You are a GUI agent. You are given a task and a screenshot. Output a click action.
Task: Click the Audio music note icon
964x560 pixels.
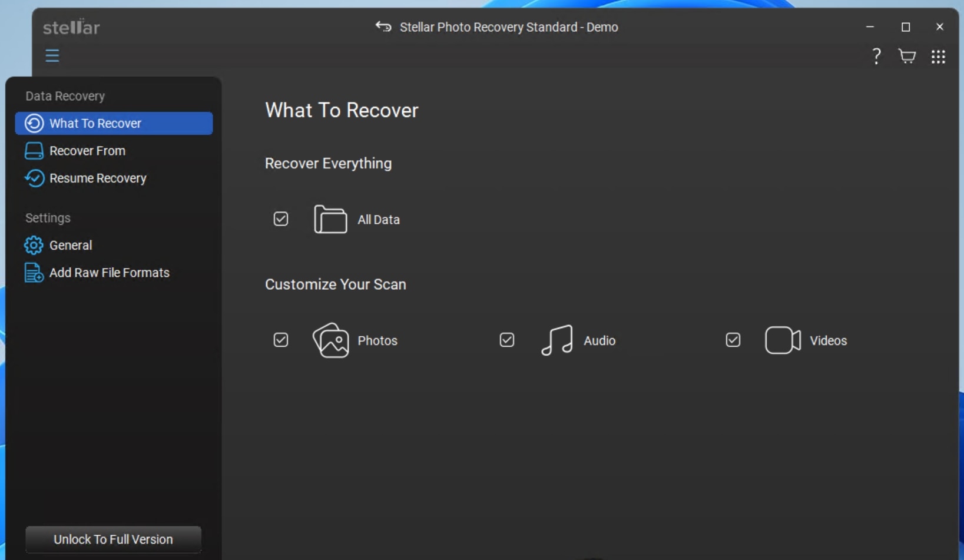click(556, 340)
